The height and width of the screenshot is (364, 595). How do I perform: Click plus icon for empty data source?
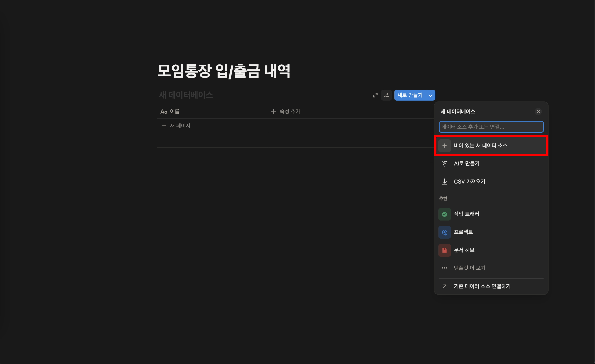tap(444, 145)
